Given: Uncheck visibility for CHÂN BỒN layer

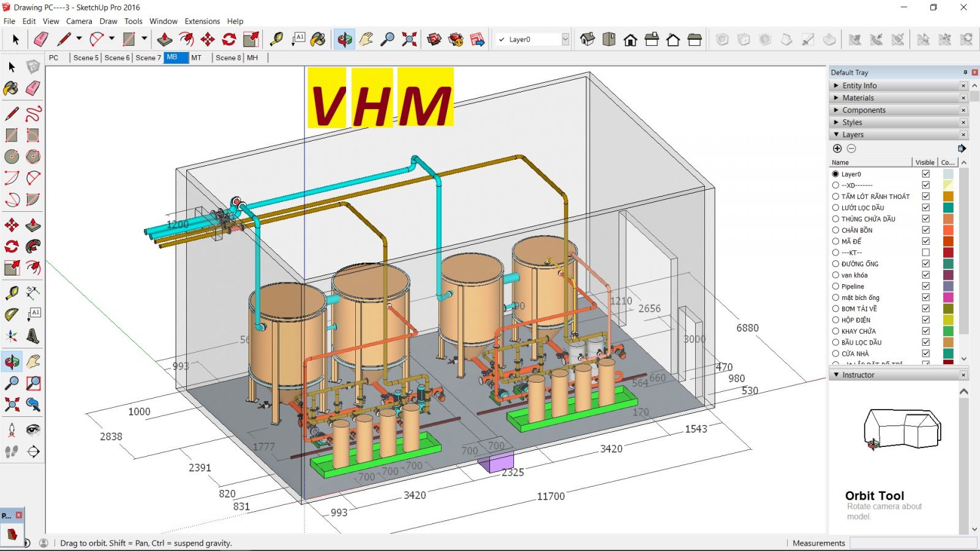Looking at the screenshot, I should coord(925,230).
